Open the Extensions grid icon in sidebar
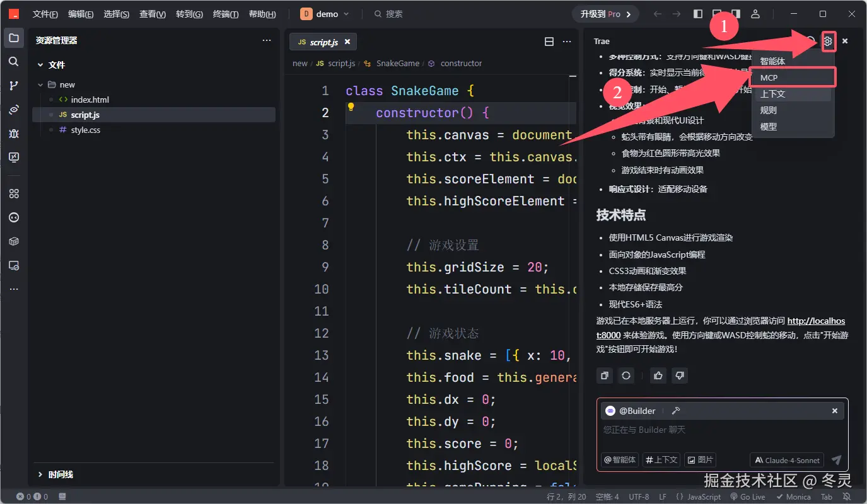This screenshot has height=504, width=867. (14, 193)
